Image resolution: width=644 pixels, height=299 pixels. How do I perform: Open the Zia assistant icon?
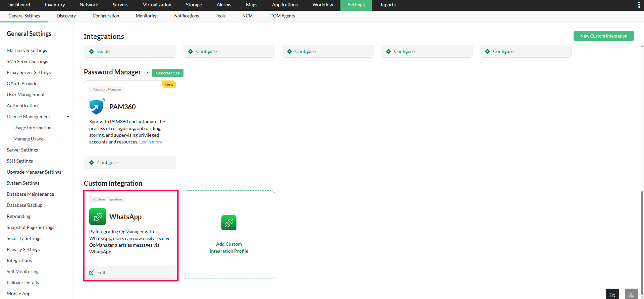pyautogui.click(x=612, y=294)
